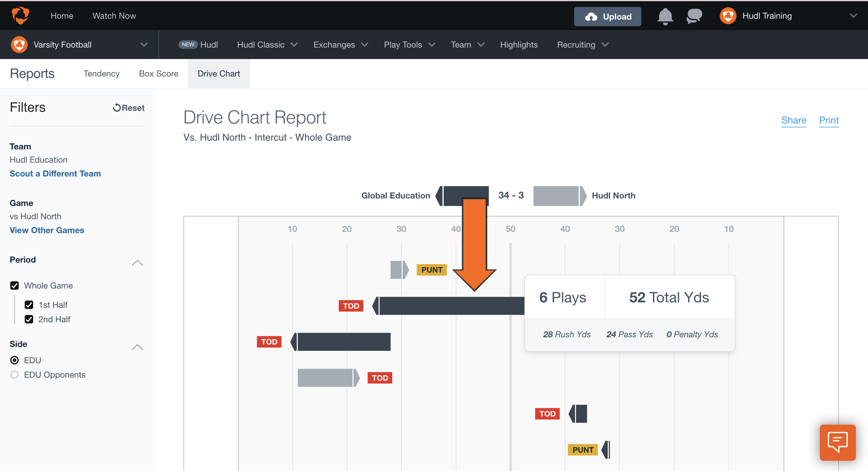Click the first PUNT drive label

[431, 270]
